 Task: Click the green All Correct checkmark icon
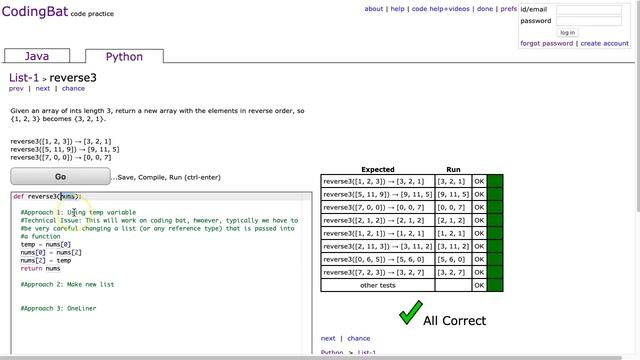[x=411, y=313]
